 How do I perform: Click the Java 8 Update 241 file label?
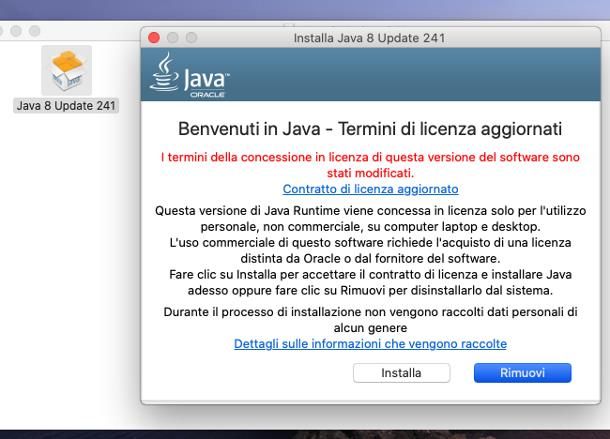pos(66,106)
